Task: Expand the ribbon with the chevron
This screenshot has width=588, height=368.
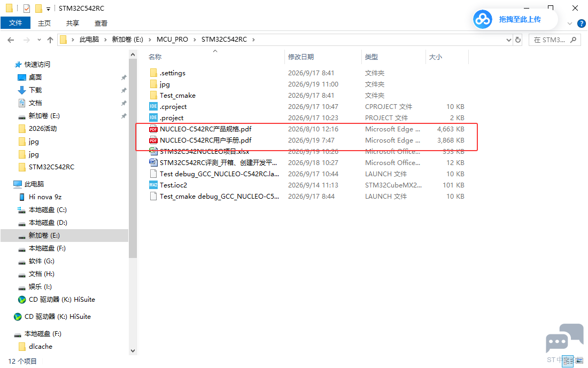Action: click(570, 24)
